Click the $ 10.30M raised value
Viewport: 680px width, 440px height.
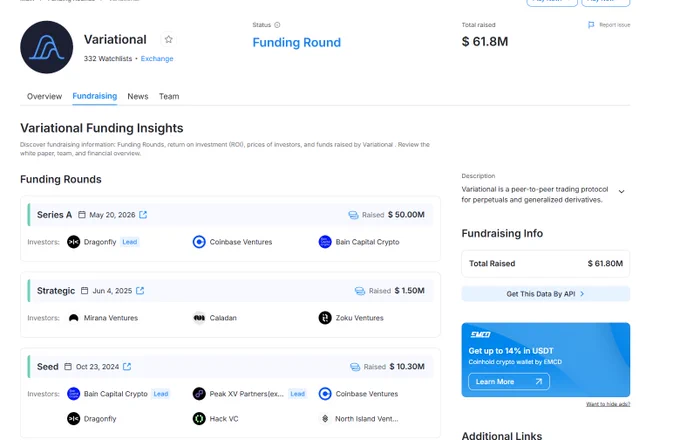(x=407, y=366)
